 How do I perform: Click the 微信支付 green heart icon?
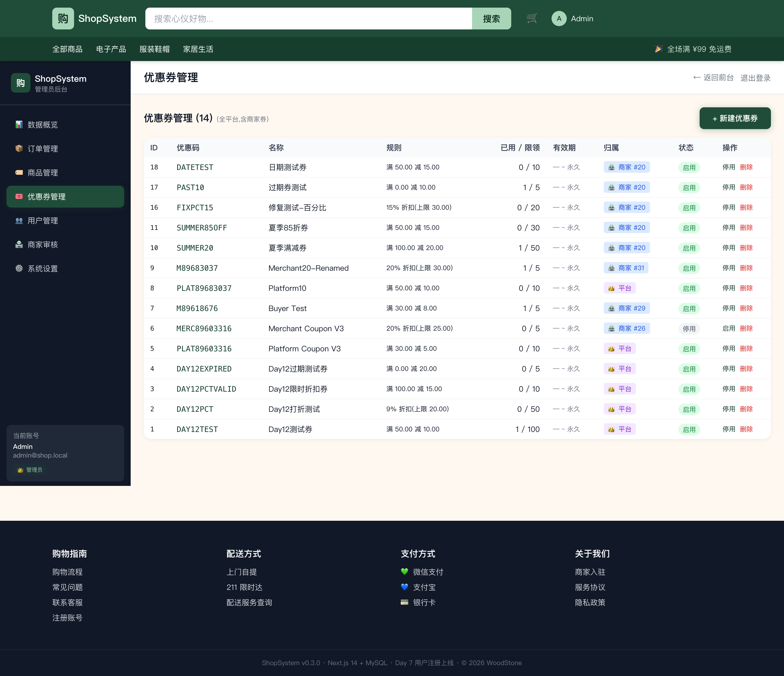(405, 571)
